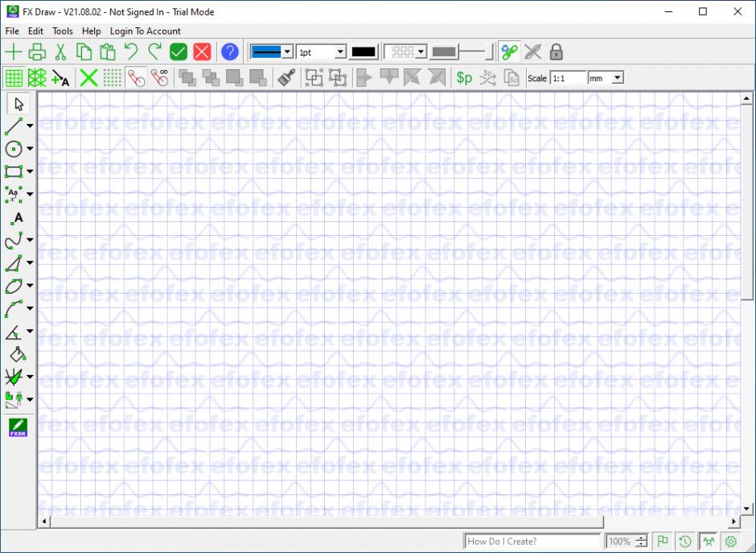Viewport: 756px width, 553px height.
Task: Expand the arc tool options arrow
Action: [30, 308]
